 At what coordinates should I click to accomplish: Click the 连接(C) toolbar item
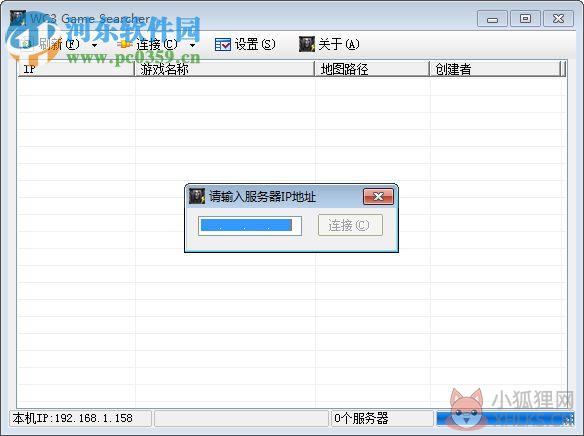[x=149, y=45]
